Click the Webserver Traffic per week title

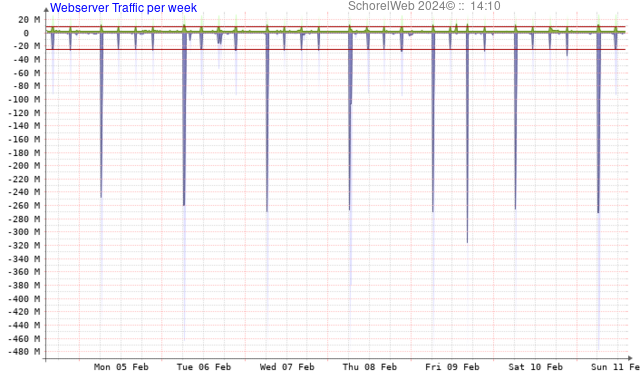tap(123, 8)
